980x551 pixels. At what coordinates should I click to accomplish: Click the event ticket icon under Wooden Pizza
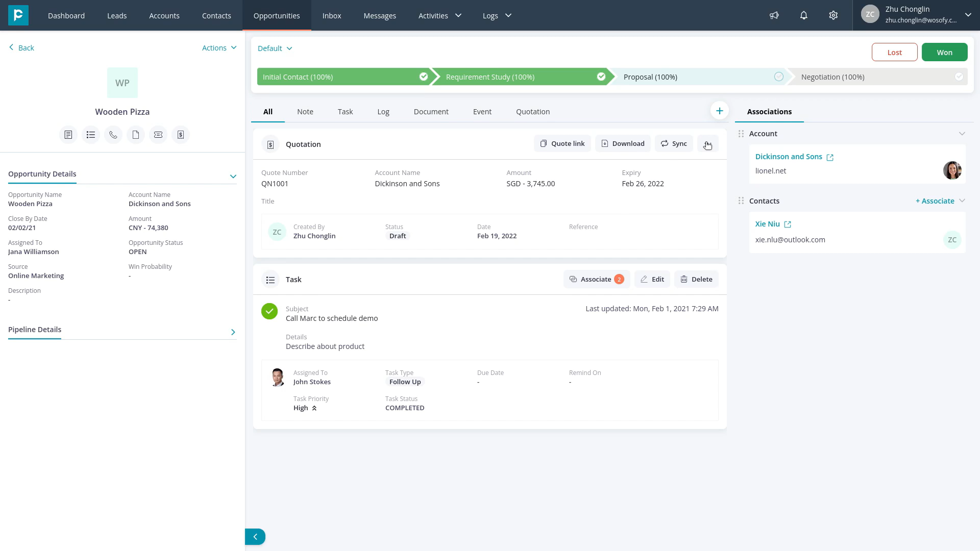point(158,135)
